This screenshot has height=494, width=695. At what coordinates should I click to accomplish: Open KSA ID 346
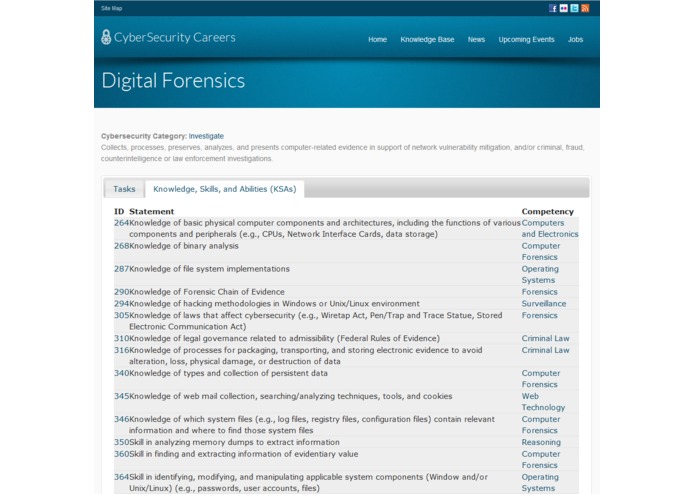point(121,419)
